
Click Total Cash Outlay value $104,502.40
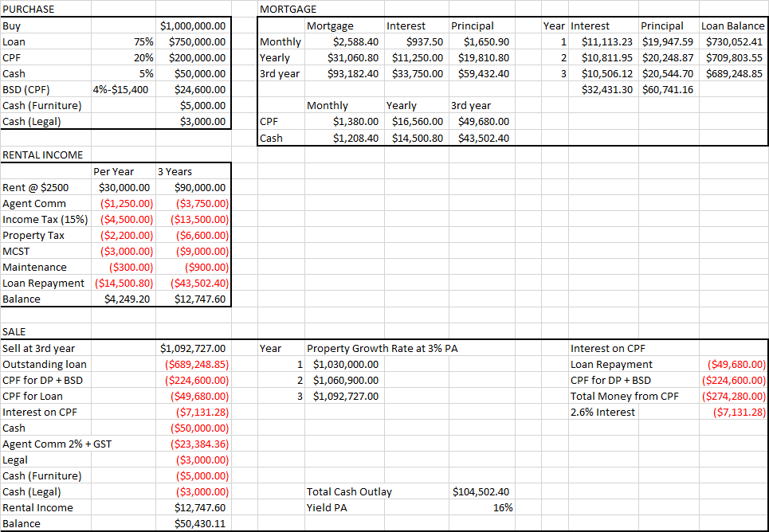[x=481, y=491]
